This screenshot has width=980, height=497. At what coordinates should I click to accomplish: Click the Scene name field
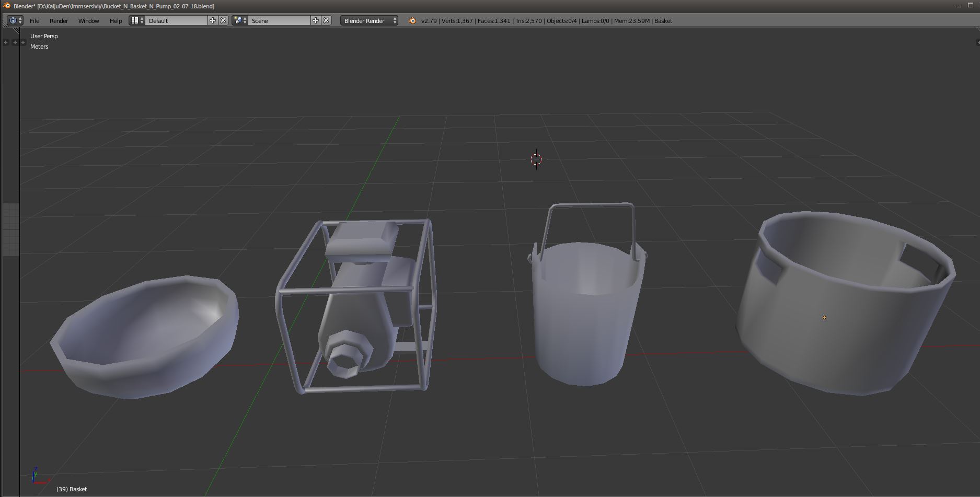click(280, 21)
